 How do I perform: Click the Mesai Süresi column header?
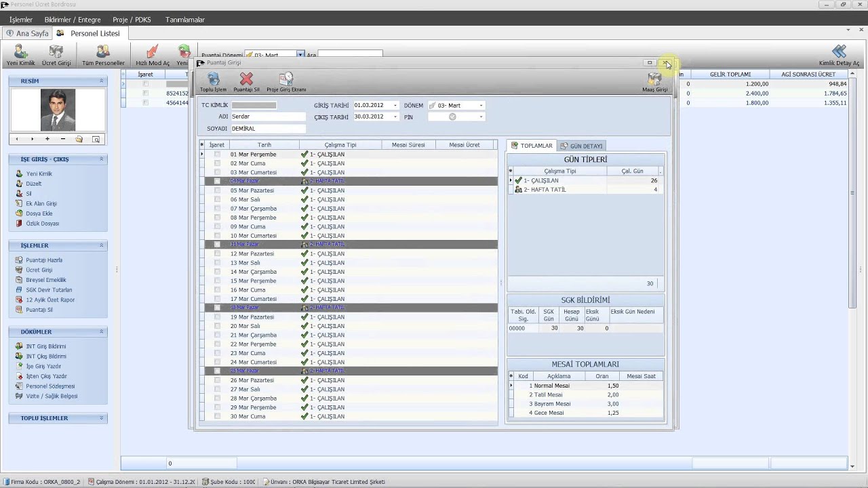[x=408, y=145]
